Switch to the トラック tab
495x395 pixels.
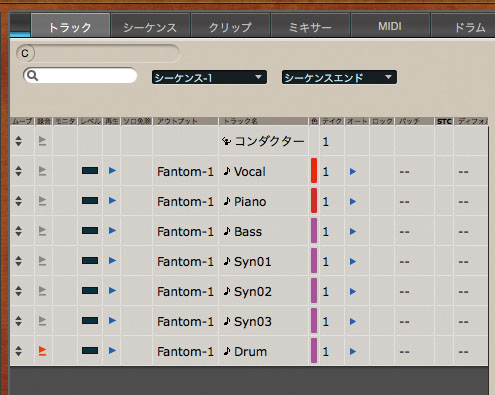[70, 26]
